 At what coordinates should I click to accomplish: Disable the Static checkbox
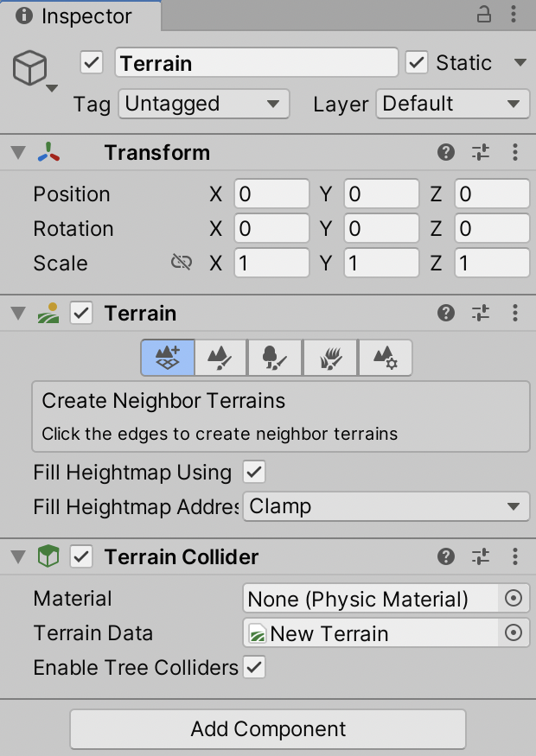click(417, 63)
